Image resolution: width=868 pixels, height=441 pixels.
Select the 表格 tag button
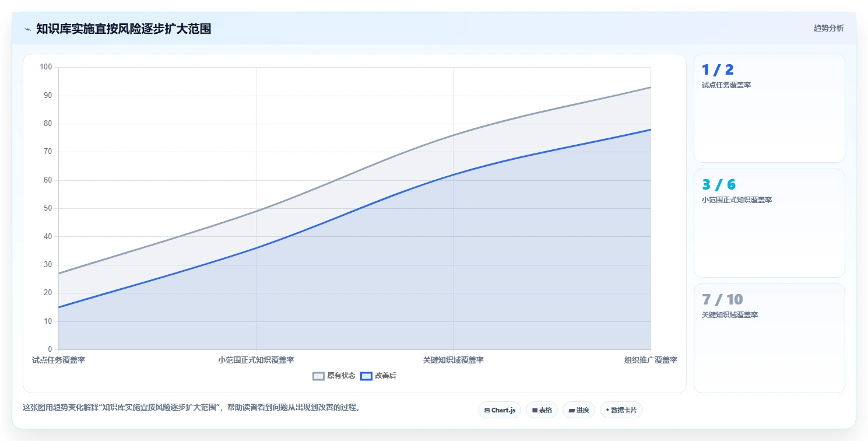542,410
